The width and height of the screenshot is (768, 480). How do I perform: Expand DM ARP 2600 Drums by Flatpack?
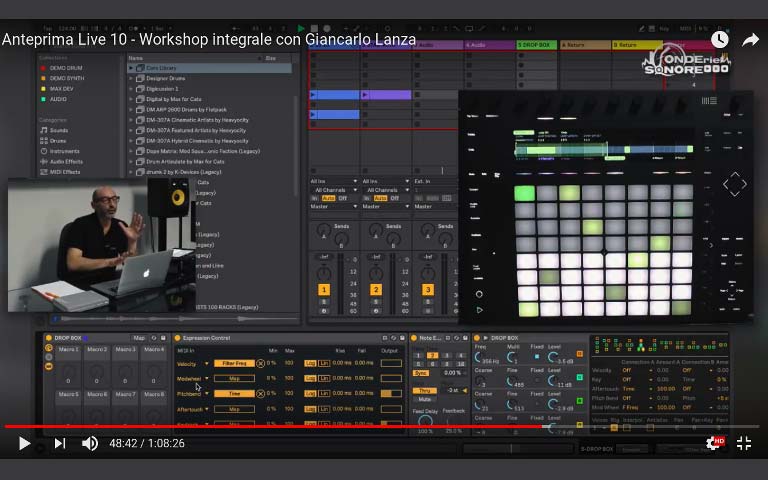pyautogui.click(x=131, y=110)
